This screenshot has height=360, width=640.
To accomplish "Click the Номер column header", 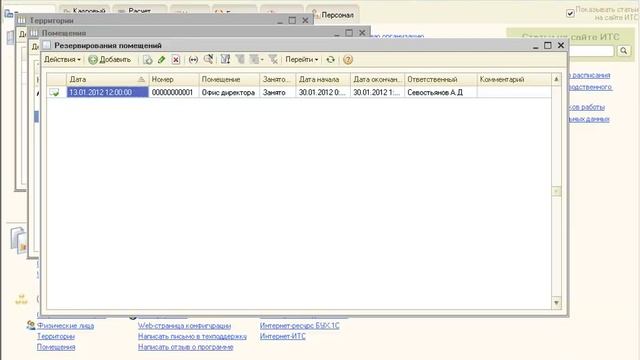I will 174,79.
